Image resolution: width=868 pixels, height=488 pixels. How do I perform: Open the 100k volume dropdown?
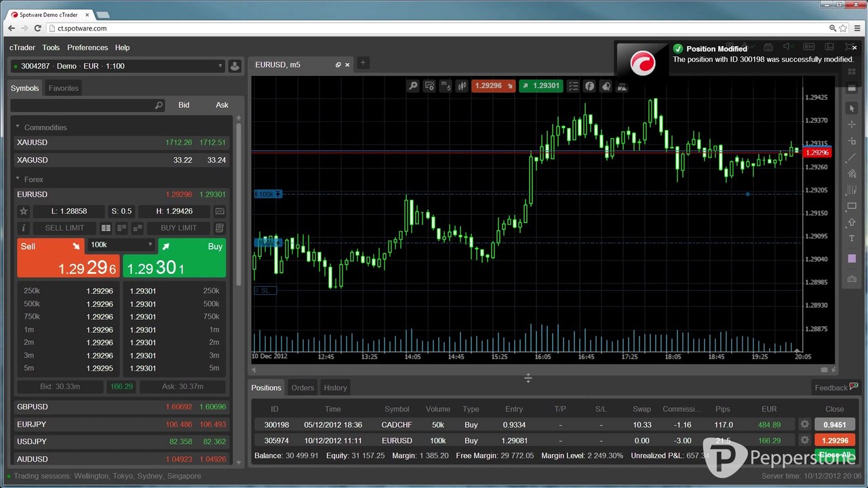[x=121, y=245]
